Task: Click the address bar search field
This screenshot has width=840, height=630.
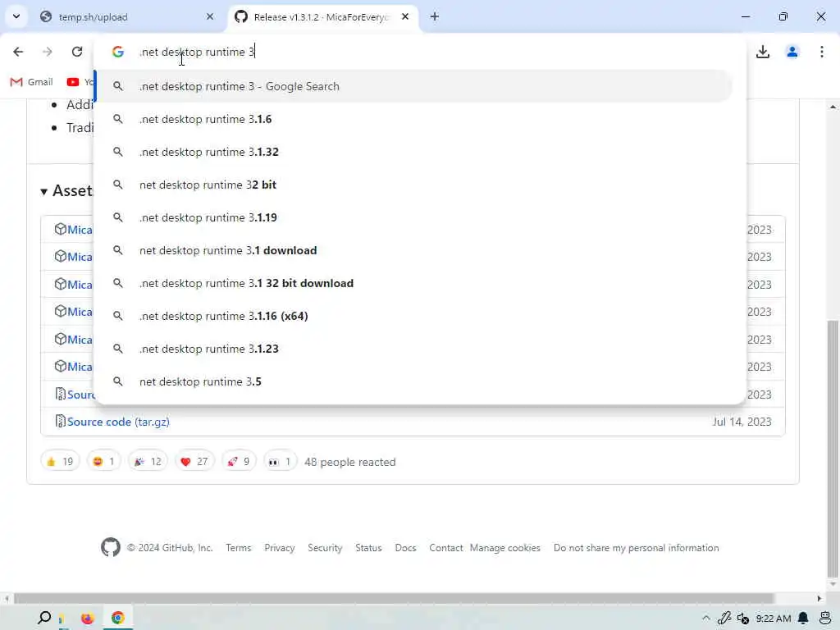Action: click(419, 52)
